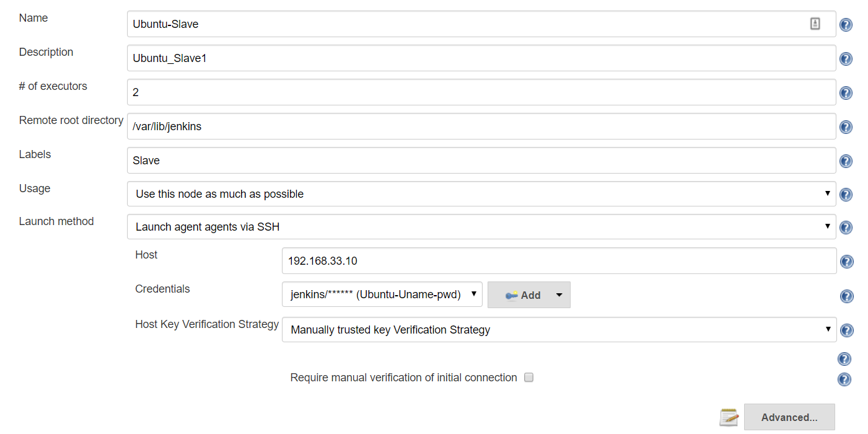Click help icon beside Credentials row

coord(846,296)
